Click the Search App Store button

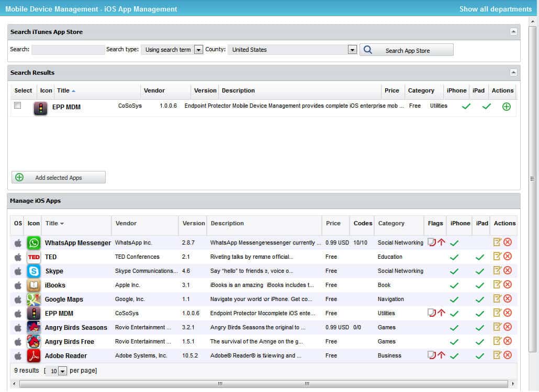coord(406,50)
